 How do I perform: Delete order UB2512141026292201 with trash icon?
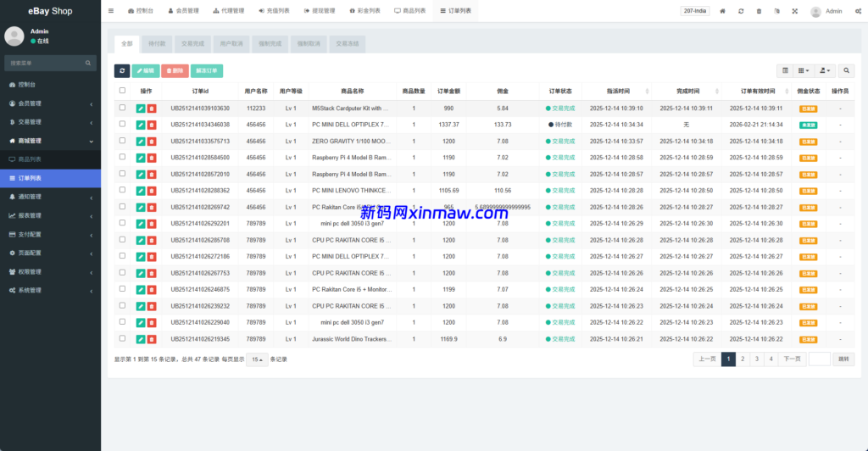152,224
